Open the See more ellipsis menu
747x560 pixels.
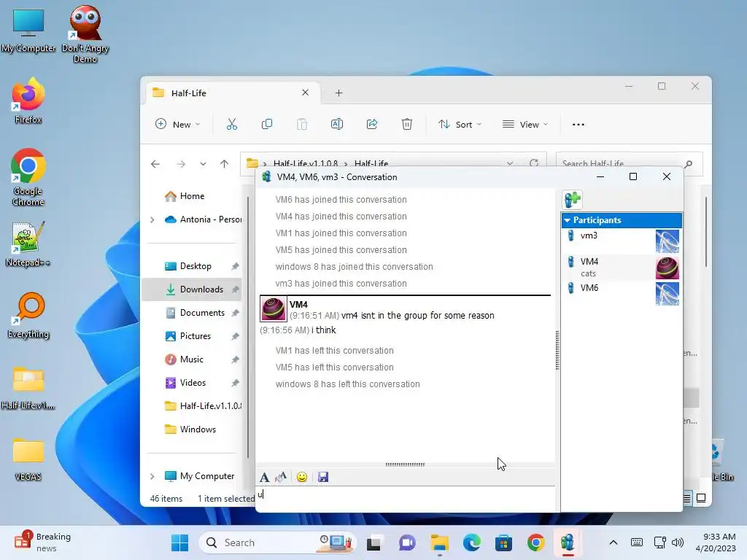click(578, 124)
